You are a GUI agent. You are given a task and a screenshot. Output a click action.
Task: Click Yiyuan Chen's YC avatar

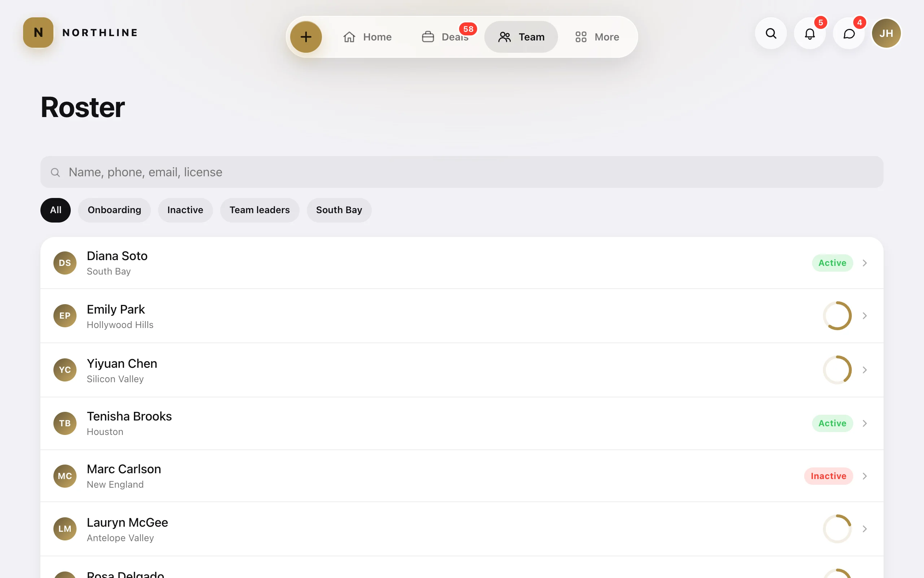[x=65, y=370]
